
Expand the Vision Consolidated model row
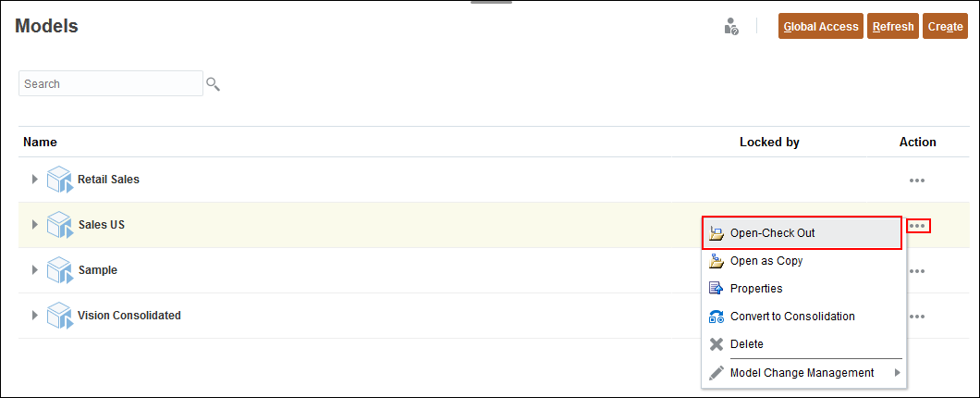click(x=35, y=316)
